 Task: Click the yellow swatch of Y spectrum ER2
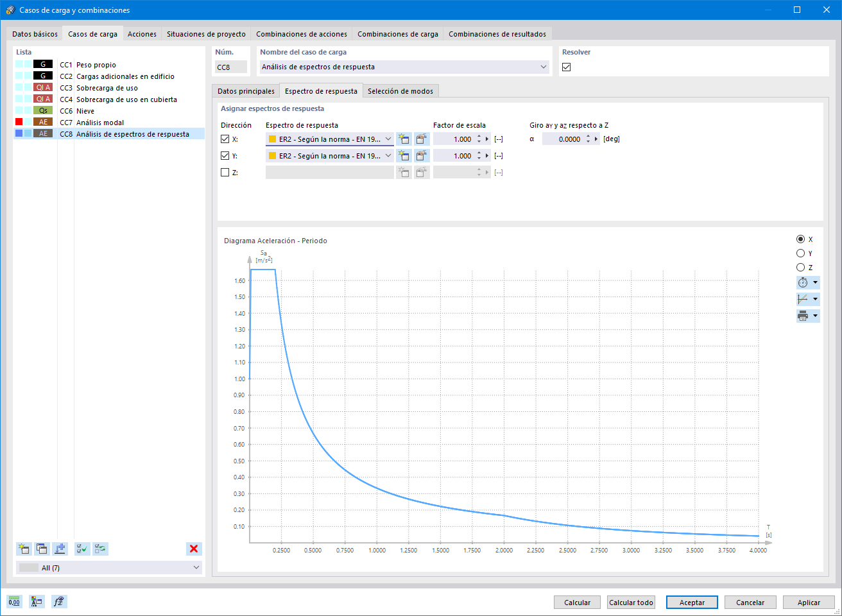pos(273,156)
